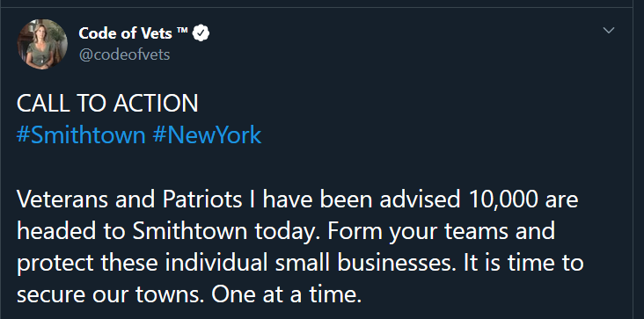Click the trademark symbol beside the account name

(x=182, y=31)
